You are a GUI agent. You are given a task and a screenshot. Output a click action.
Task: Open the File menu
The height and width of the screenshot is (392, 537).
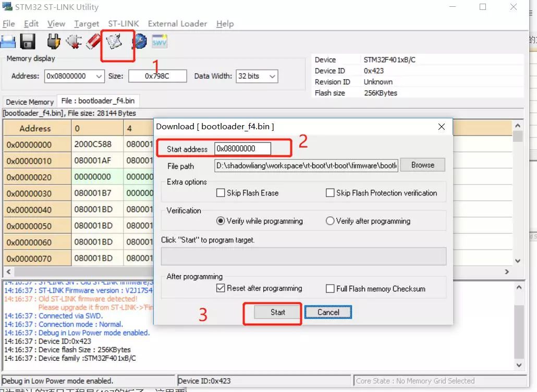coord(8,23)
